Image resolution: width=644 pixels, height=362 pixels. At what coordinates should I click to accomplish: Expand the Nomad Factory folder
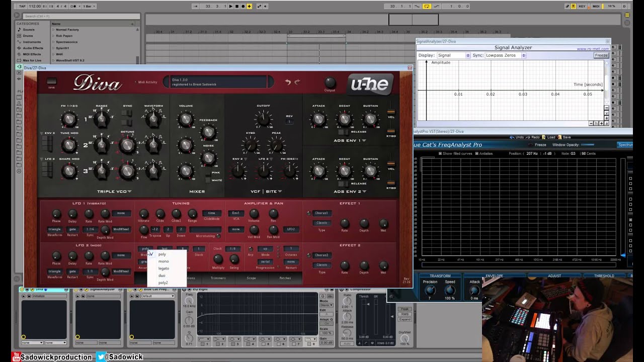pyautogui.click(x=53, y=30)
